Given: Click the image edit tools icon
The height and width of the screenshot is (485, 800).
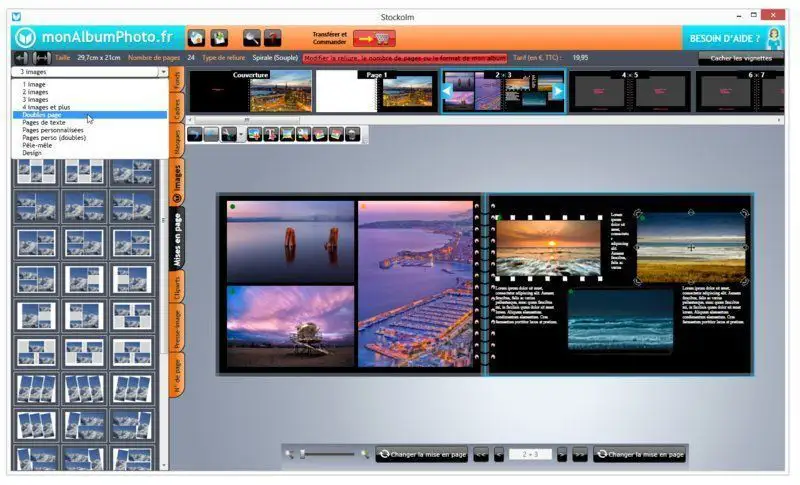Looking at the screenshot, I should (x=303, y=134).
